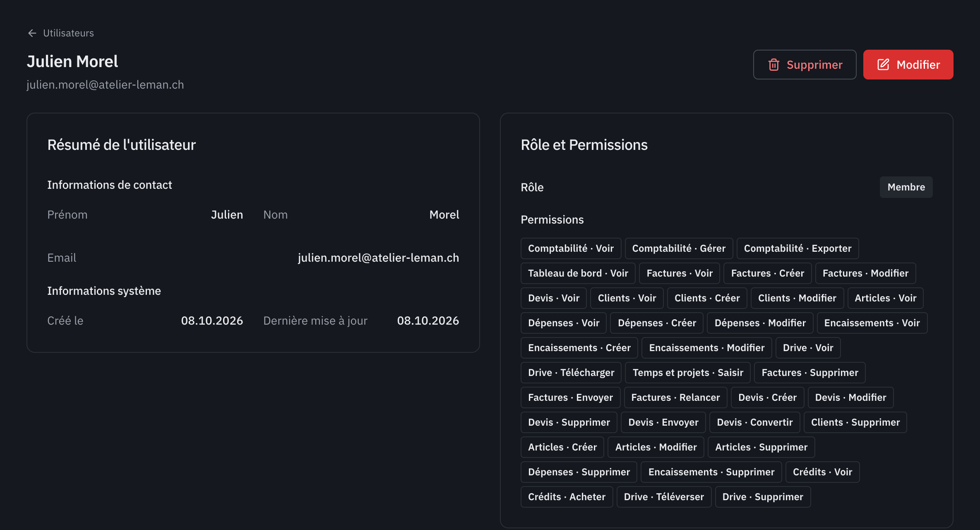The image size is (980, 530).
Task: Click the Devis · Voir tag
Action: (553, 298)
